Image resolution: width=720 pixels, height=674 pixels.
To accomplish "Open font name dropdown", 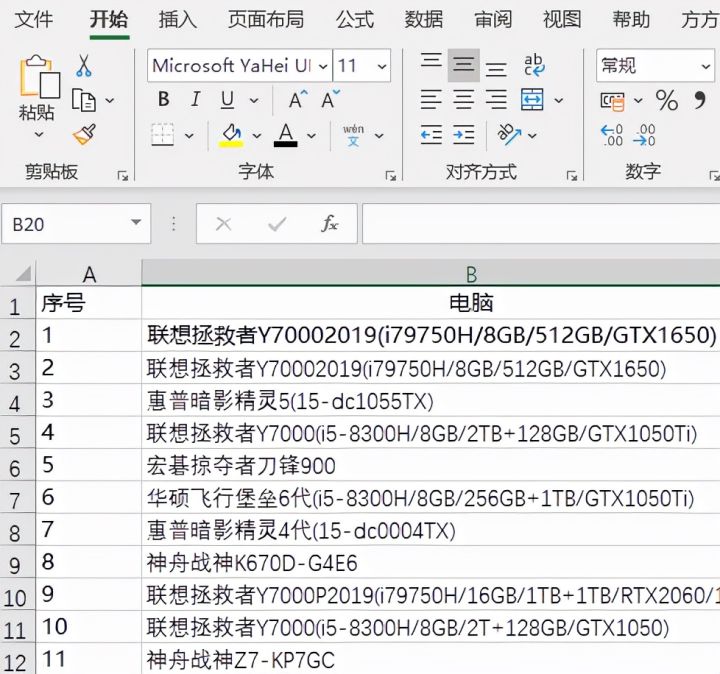I will pyautogui.click(x=323, y=66).
